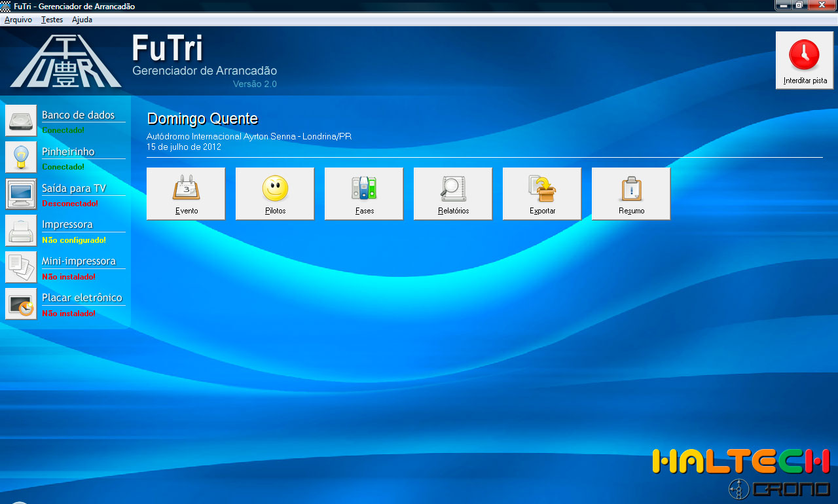
Task: Open the Resumo clipboard button
Action: (631, 194)
